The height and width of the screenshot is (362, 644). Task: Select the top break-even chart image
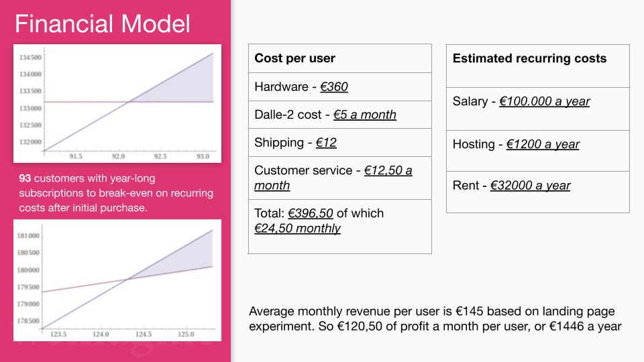(117, 103)
